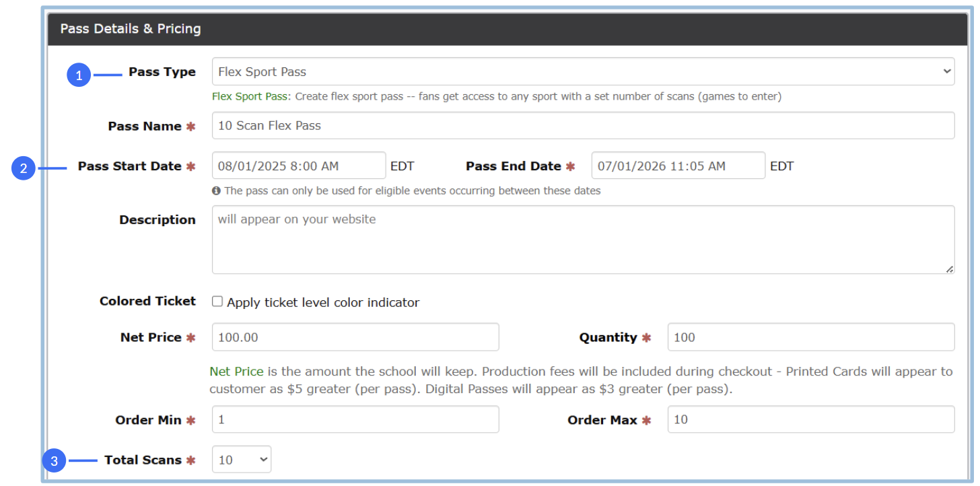Click the Colored Ticket label
The width and height of the screenshot is (980, 486).
click(x=147, y=302)
